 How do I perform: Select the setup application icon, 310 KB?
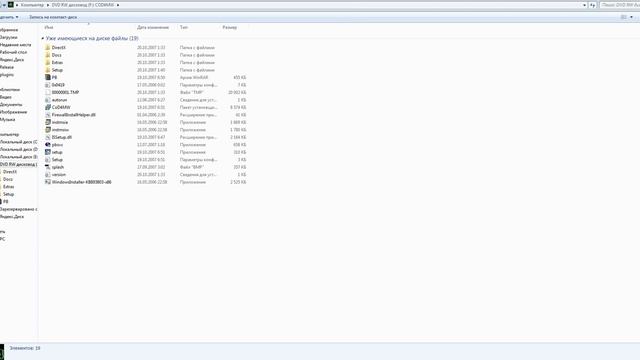tap(48, 152)
